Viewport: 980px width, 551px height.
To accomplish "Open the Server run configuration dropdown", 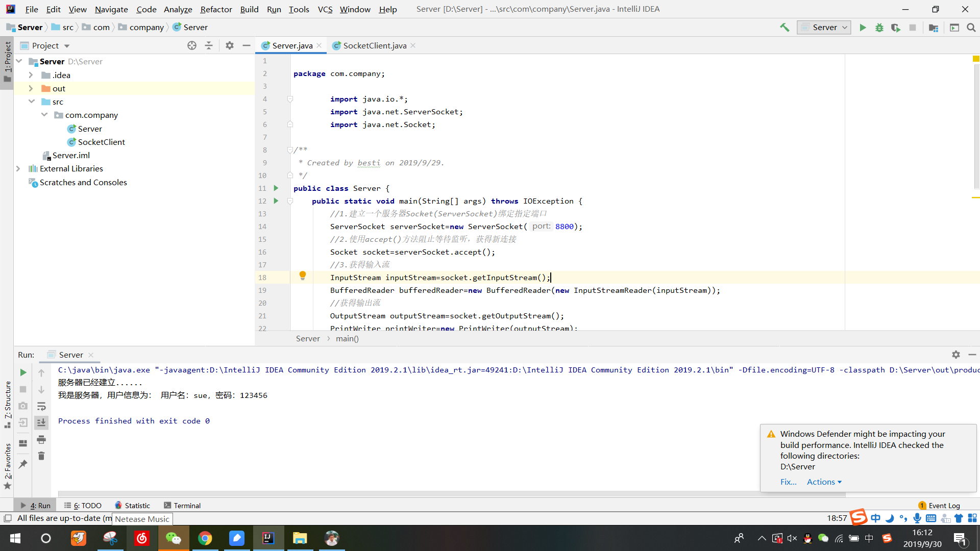I will coord(824,28).
